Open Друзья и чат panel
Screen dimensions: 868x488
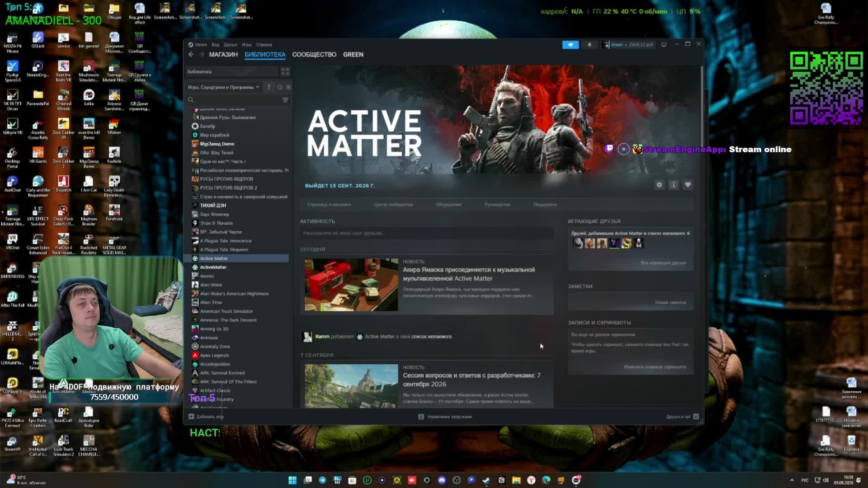coord(682,417)
